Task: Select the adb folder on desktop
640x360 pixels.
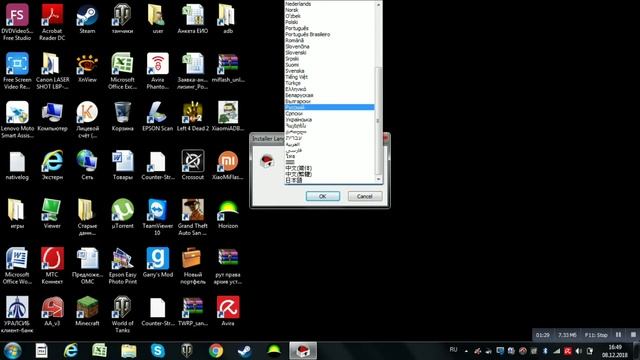Action: coord(228,19)
